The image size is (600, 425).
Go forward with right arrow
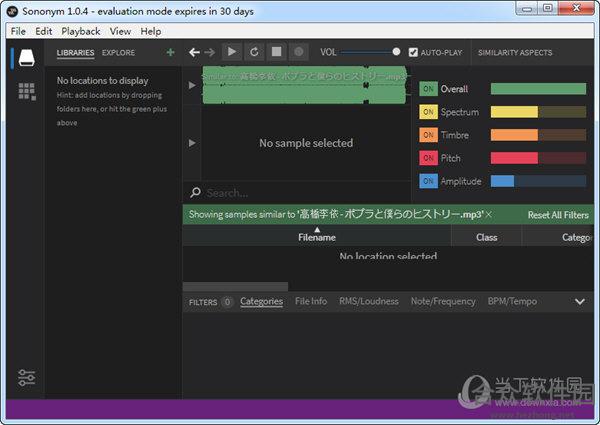210,52
